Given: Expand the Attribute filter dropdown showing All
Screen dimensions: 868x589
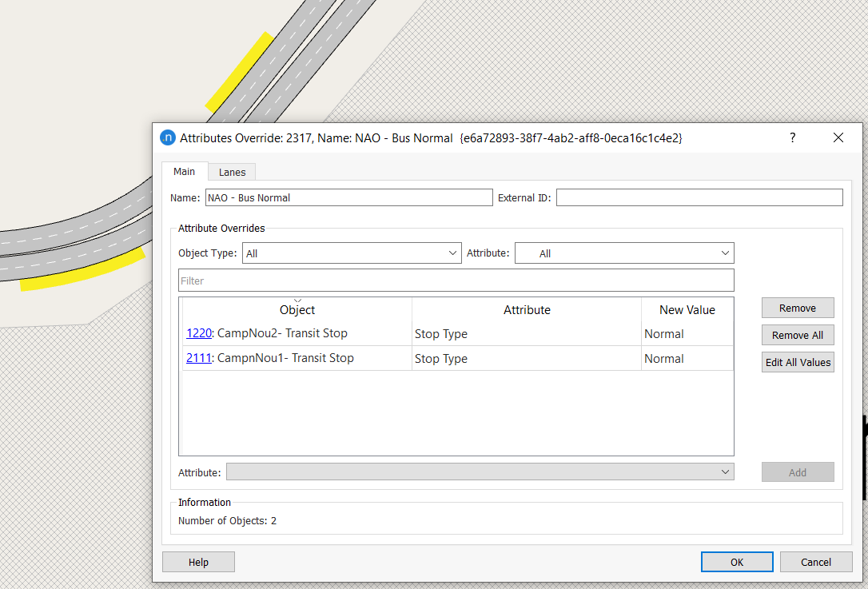Looking at the screenshot, I should tap(624, 253).
